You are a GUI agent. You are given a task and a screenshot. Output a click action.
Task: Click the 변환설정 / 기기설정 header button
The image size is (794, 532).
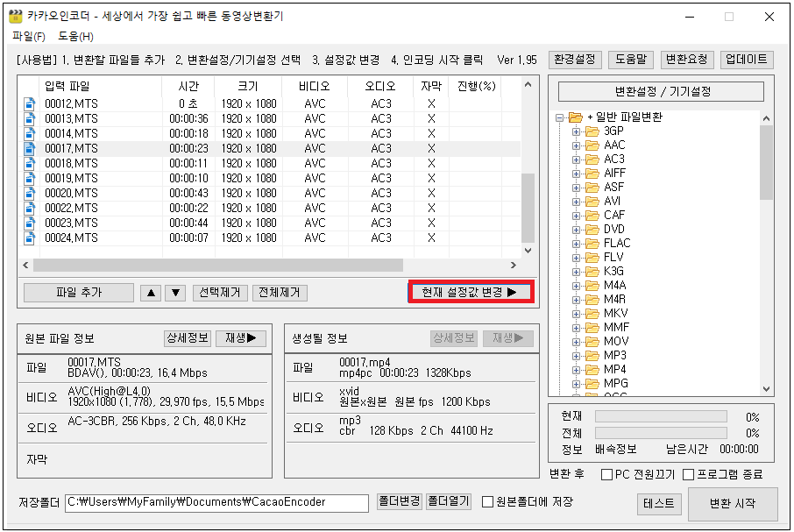pyautogui.click(x=662, y=92)
